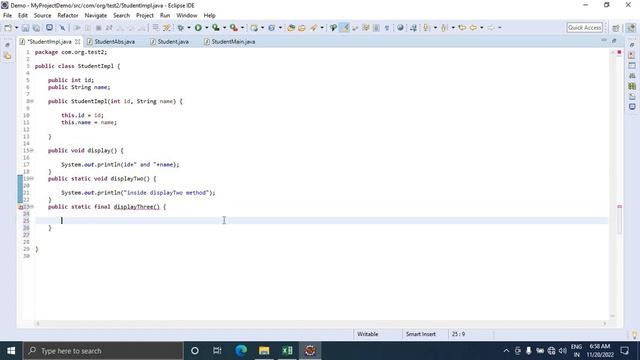This screenshot has height=360, width=640.
Task: Open the Run configurations dropdown arrow
Action: coord(207,28)
